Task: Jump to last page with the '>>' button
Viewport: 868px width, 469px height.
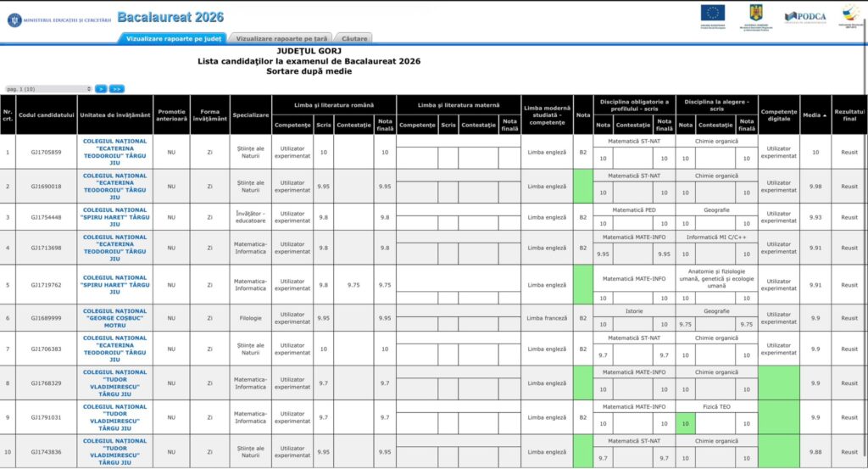Action: tap(116, 88)
